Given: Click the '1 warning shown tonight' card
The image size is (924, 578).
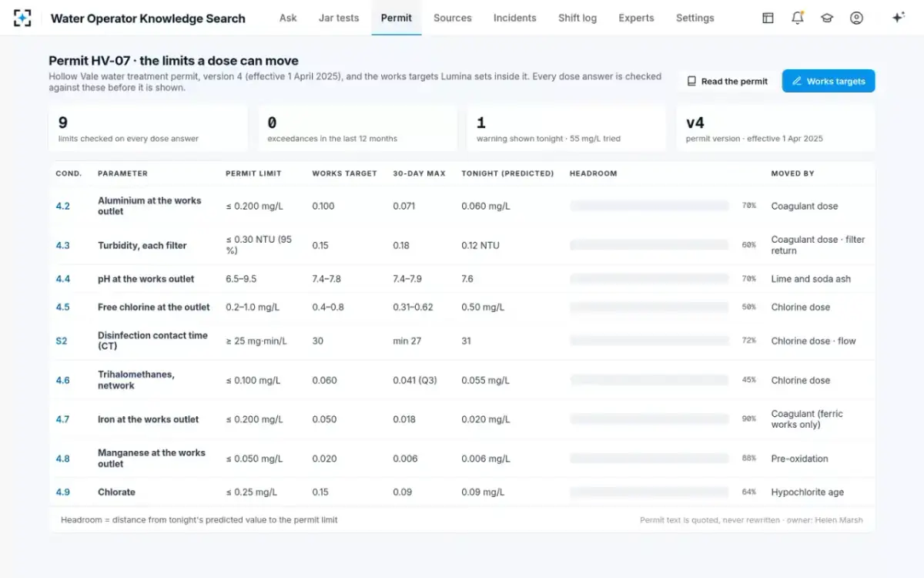Looking at the screenshot, I should point(567,129).
